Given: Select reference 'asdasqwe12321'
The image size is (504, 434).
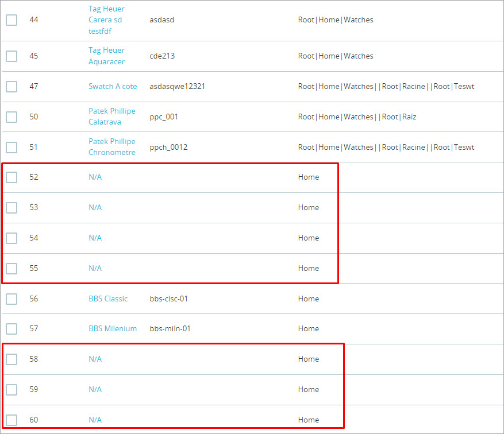Looking at the screenshot, I should tap(177, 86).
